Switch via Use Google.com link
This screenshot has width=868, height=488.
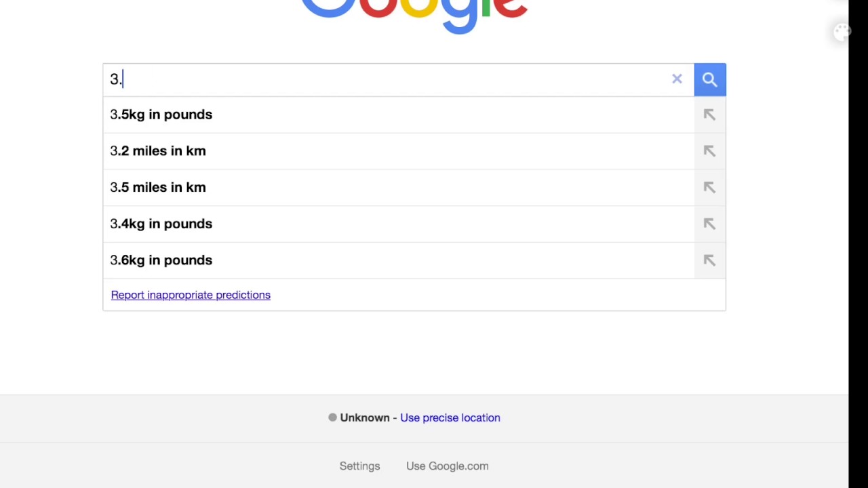point(447,466)
